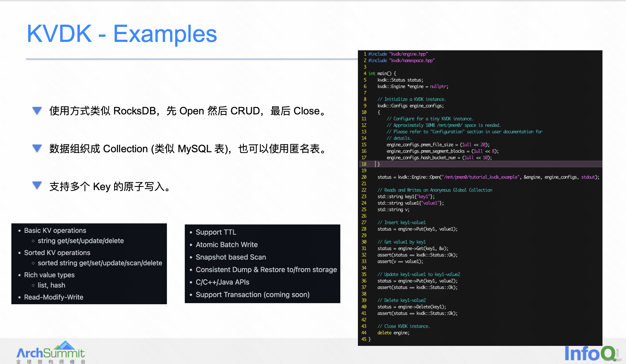Click 'assert(v == value1);' code line
Viewport: 626px width, 364px height.
(400, 262)
